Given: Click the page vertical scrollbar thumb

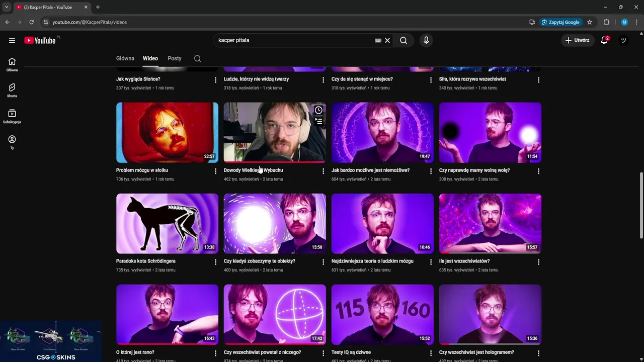Looking at the screenshot, I should [x=641, y=206].
